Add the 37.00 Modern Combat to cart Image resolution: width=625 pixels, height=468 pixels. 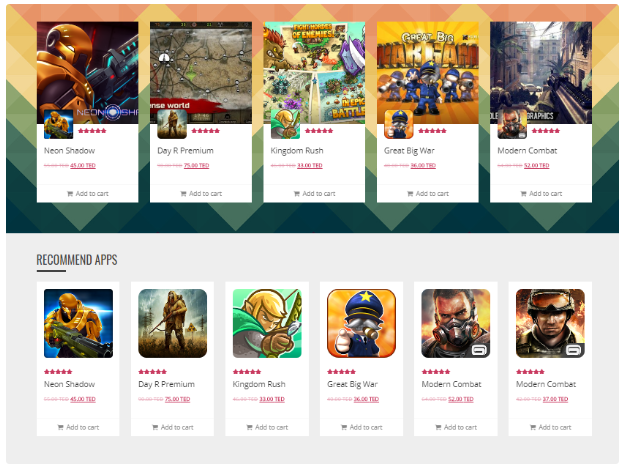pos(550,427)
